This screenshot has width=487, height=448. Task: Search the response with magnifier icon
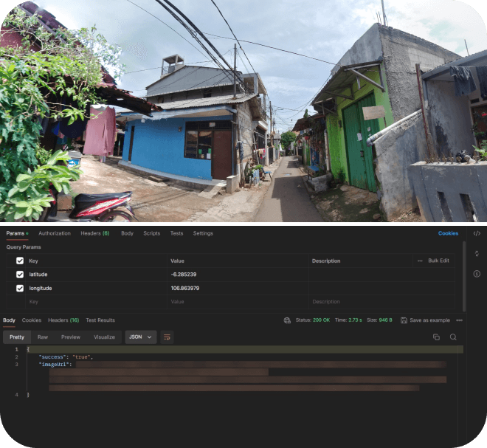point(453,337)
